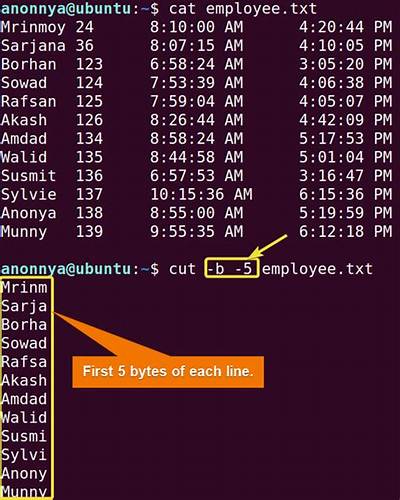The width and height of the screenshot is (400, 500).
Task: Select 'Sylvie' in the file listing
Action: [28, 195]
